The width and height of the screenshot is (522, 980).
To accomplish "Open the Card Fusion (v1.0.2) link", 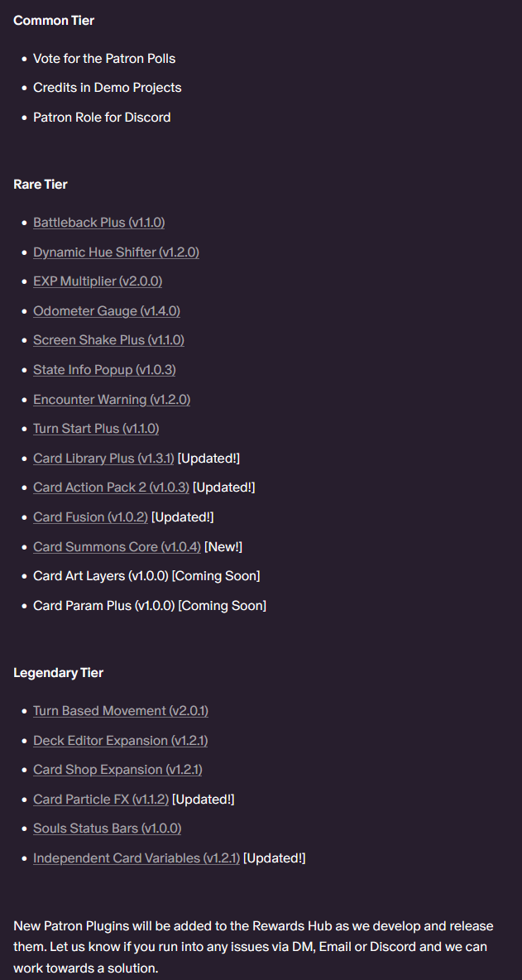I will 90,516.
